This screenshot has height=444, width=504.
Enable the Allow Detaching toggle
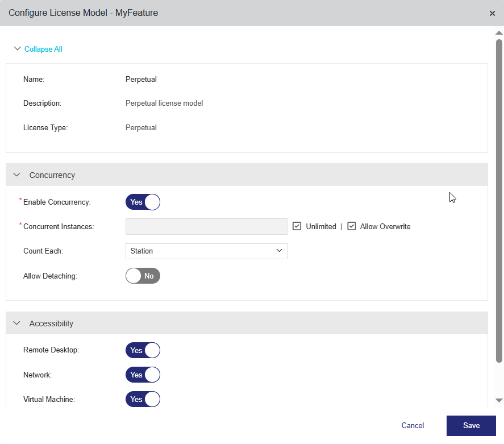(143, 276)
